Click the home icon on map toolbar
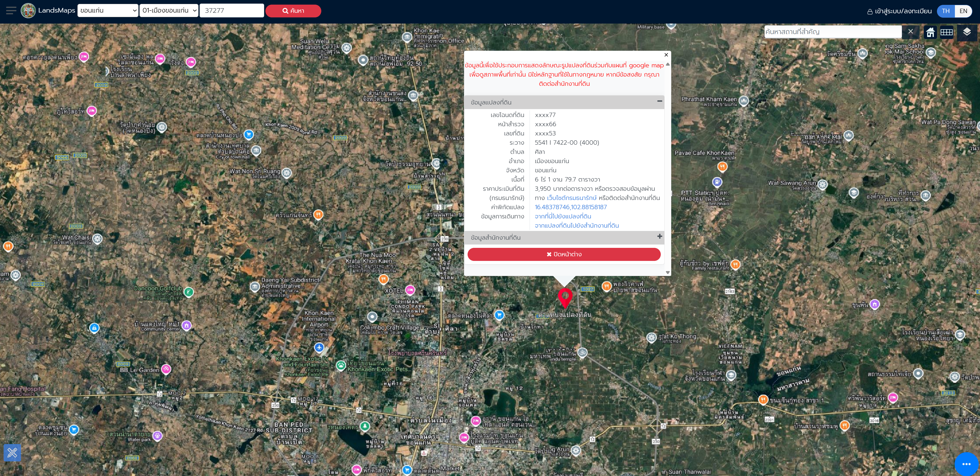980x476 pixels. pos(930,32)
